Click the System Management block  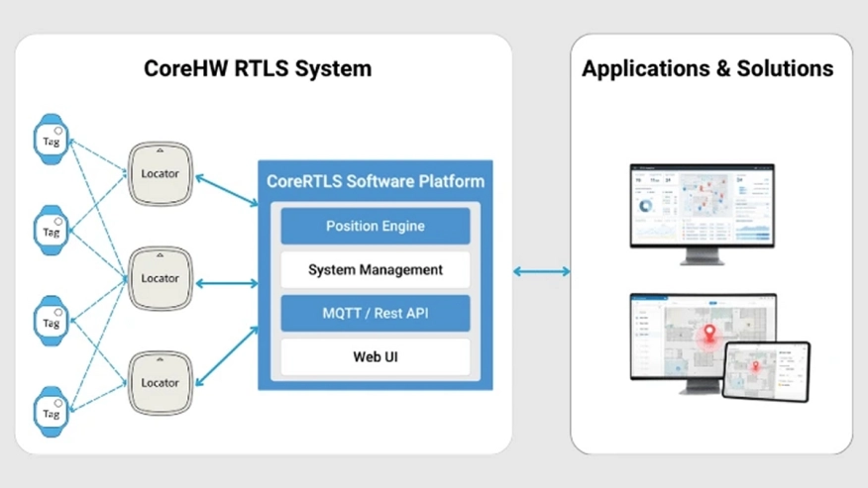(375, 269)
